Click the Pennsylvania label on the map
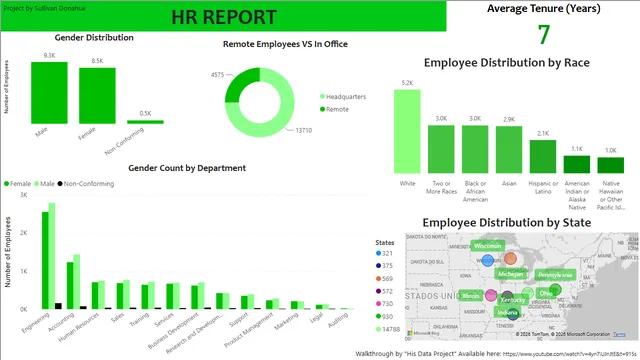640x360 pixels. (555, 275)
